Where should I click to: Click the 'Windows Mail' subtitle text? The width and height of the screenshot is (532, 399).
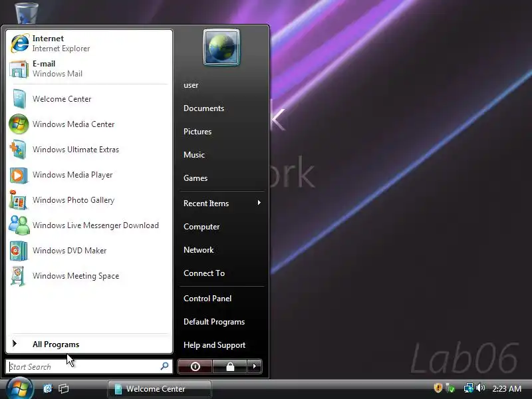point(57,74)
